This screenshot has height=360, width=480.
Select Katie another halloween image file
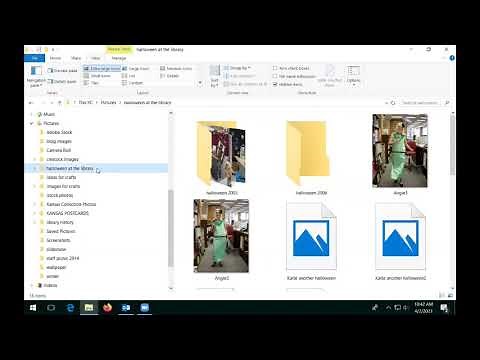(x=311, y=241)
